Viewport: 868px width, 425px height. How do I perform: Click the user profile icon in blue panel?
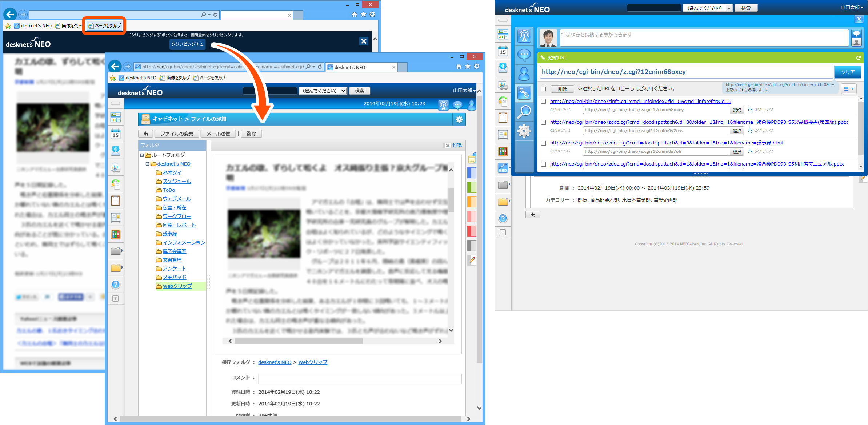524,74
